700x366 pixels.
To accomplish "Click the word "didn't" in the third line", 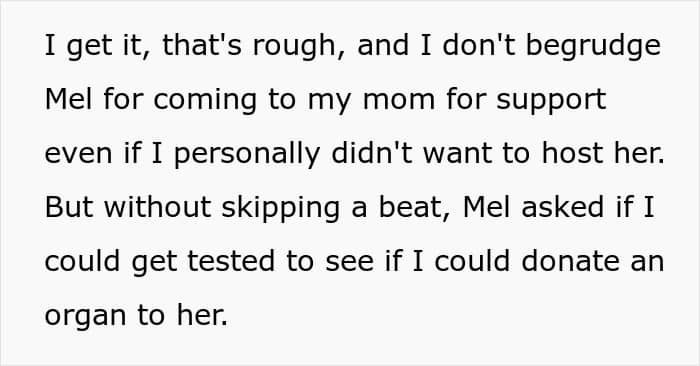I will 371,153.
